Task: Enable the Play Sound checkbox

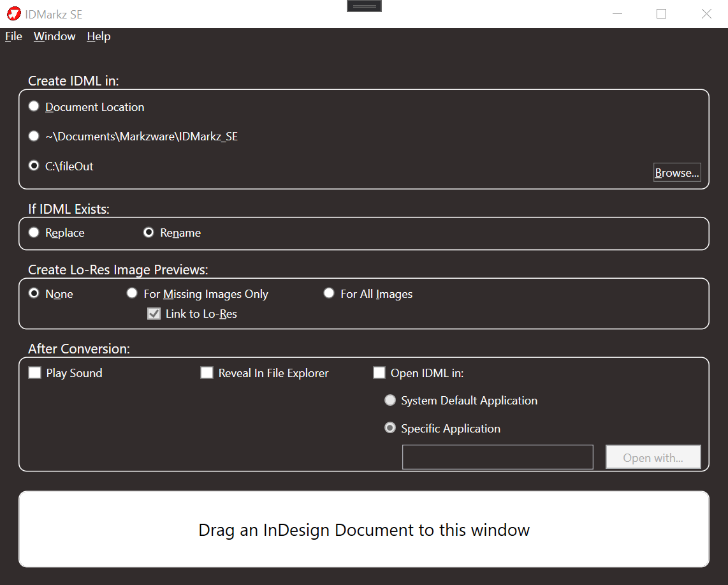Action: pos(35,373)
